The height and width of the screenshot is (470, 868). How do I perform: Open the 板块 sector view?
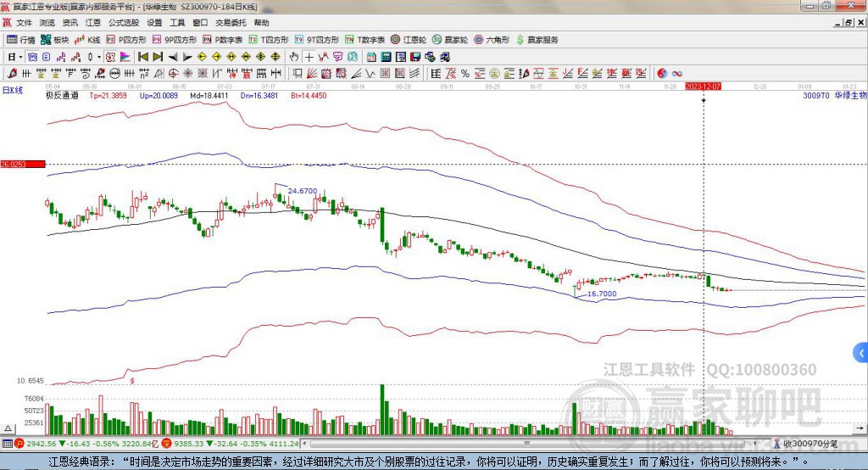click(x=56, y=39)
